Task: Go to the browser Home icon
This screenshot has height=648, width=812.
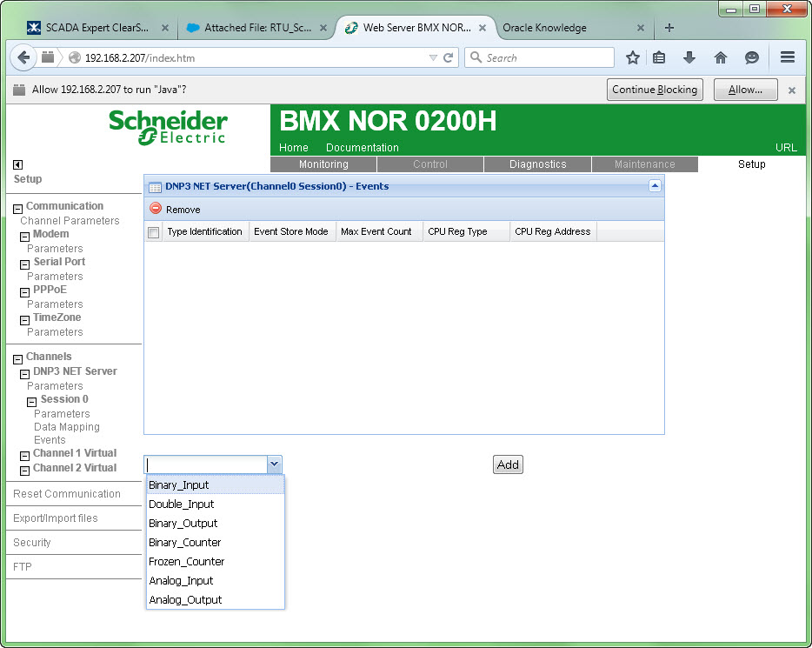Action: 721,57
